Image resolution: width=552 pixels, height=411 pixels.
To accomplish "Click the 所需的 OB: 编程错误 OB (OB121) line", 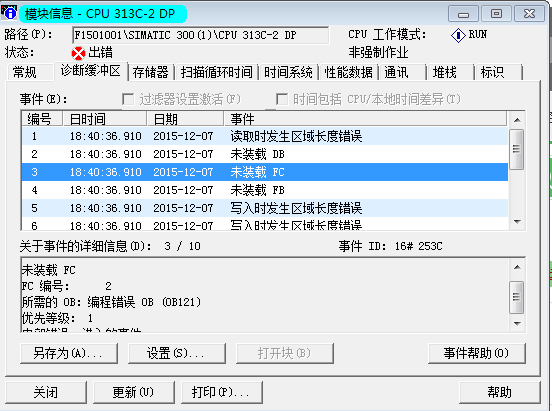I will tap(111, 302).
